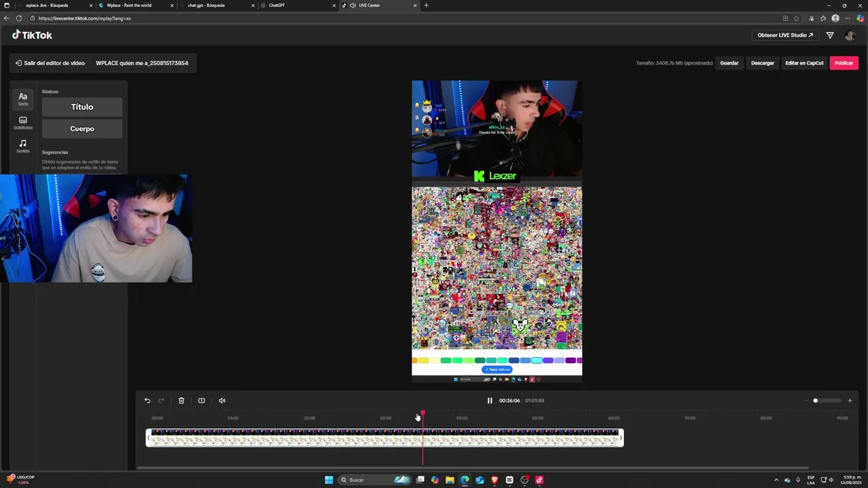Click the horizontal timeline scrollbar
The height and width of the screenshot is (488, 868).
[x=473, y=468]
